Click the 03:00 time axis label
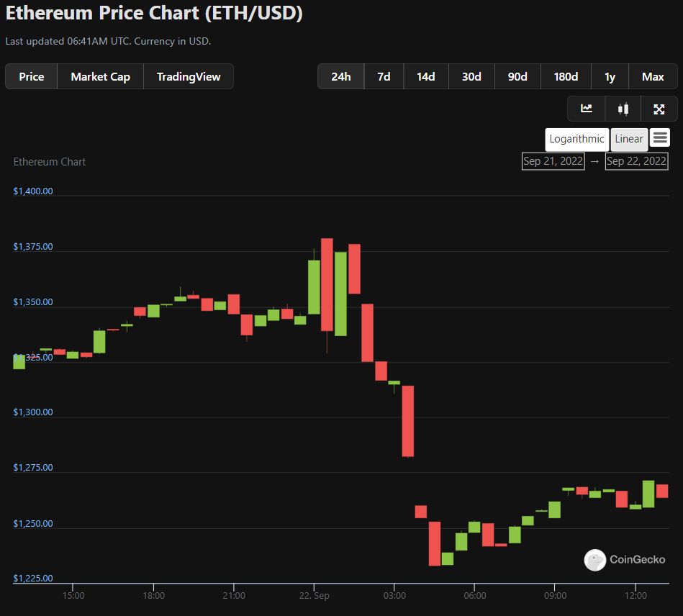683x616 pixels. (x=394, y=596)
